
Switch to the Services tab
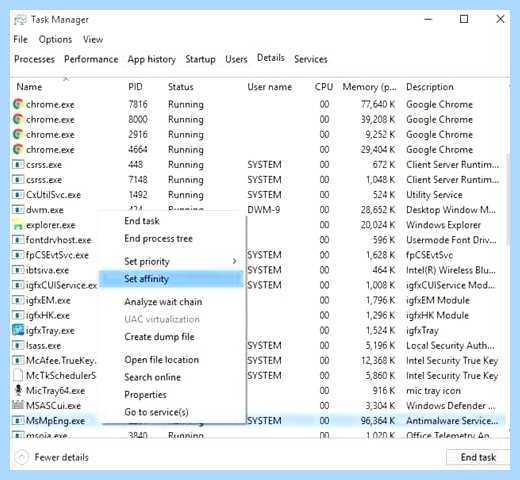311,59
